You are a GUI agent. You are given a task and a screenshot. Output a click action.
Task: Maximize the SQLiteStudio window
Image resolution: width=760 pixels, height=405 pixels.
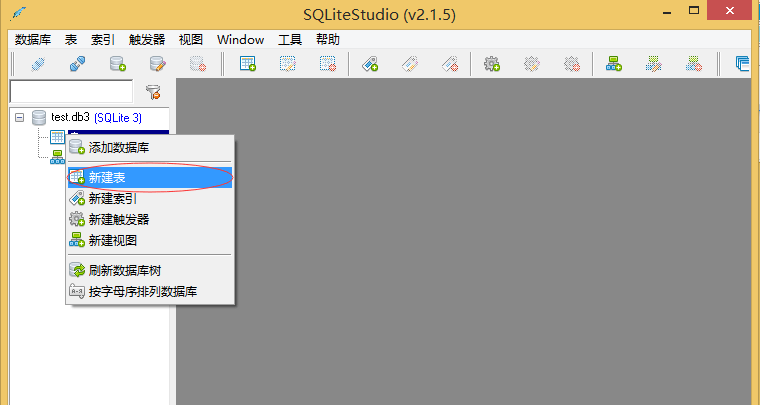(x=694, y=11)
